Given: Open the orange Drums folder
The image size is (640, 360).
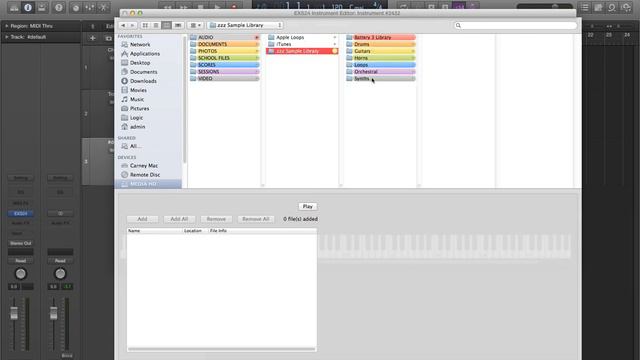Looking at the screenshot, I should 381,44.
